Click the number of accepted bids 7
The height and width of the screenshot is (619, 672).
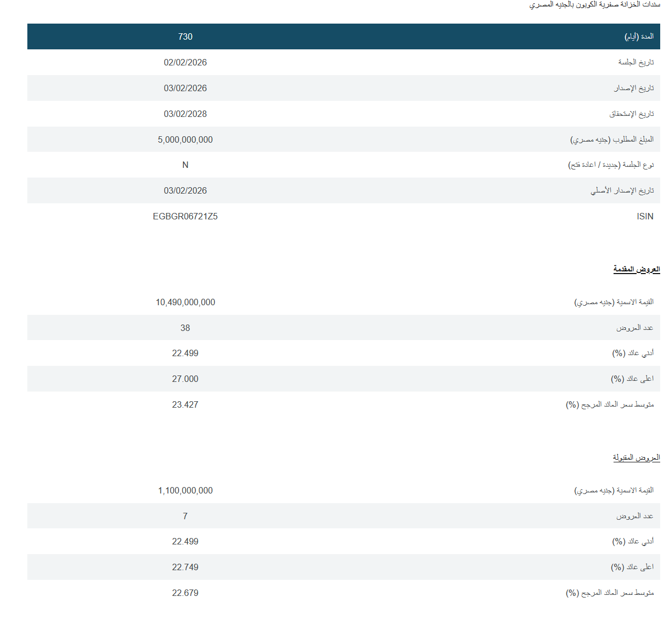point(185,516)
